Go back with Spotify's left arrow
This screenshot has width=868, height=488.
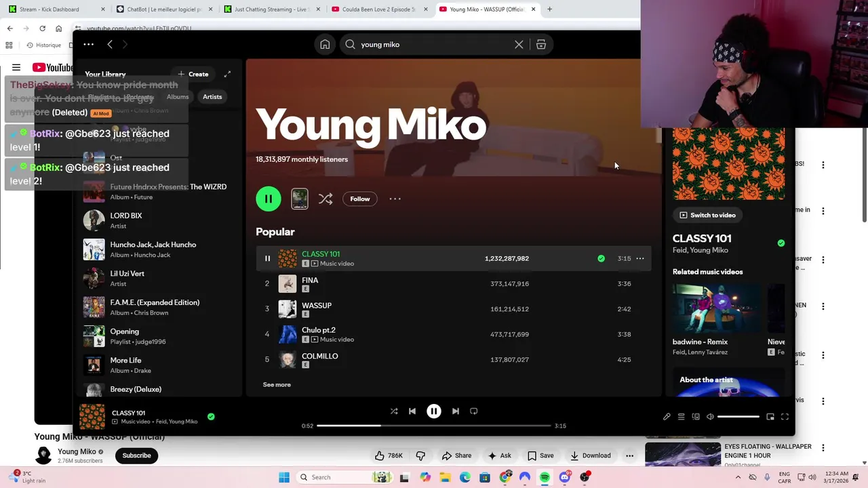point(110,44)
